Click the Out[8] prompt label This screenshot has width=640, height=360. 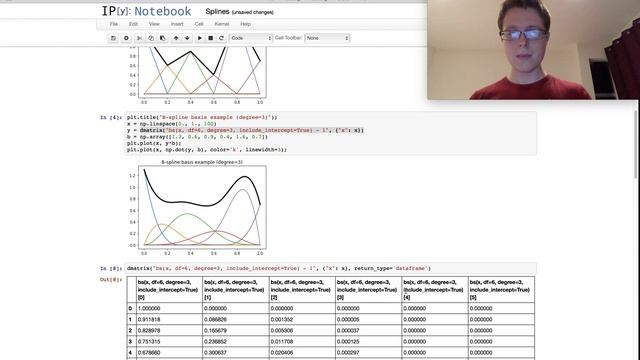click(x=111, y=280)
